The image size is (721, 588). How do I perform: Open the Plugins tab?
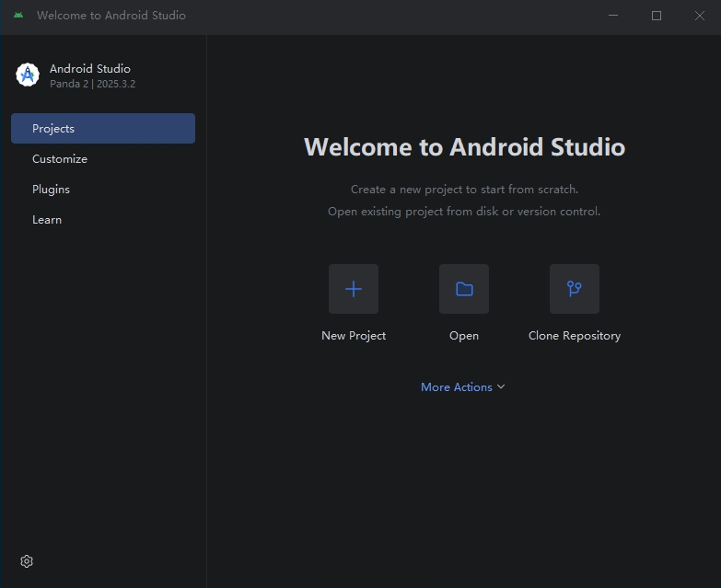tap(103, 189)
